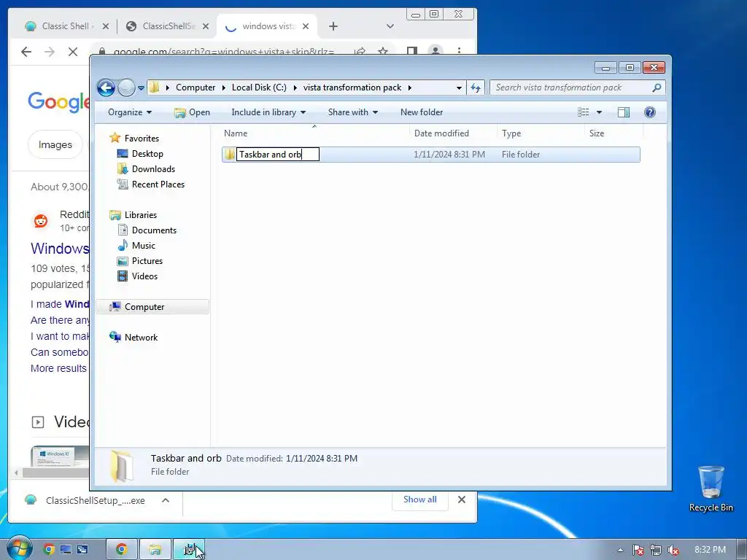This screenshot has width=747, height=560.
Task: Close the windows vista Chrome tab
Action: tap(306, 26)
